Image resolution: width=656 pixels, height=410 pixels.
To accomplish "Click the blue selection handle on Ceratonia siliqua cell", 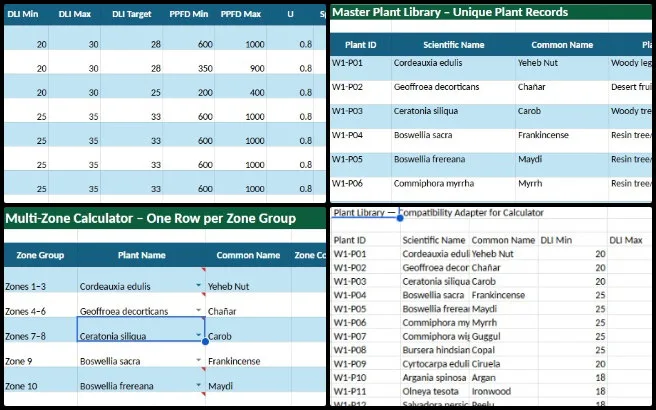I will click(x=205, y=342).
